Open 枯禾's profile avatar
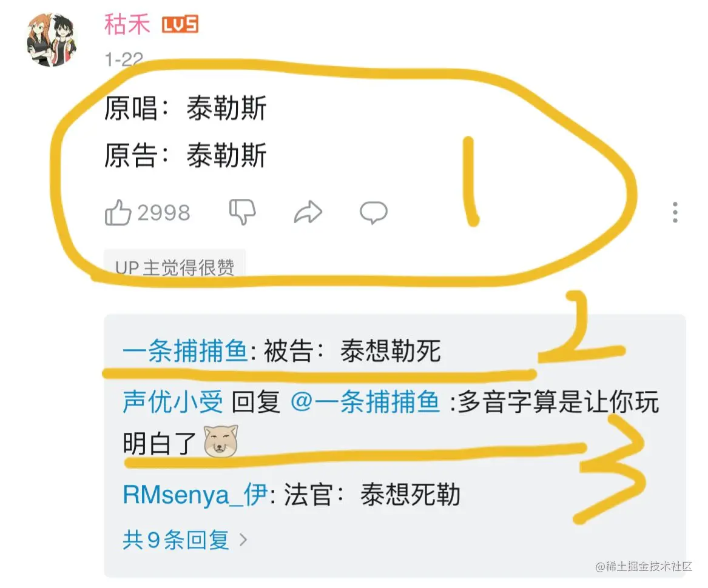The image size is (708, 588). 52,39
